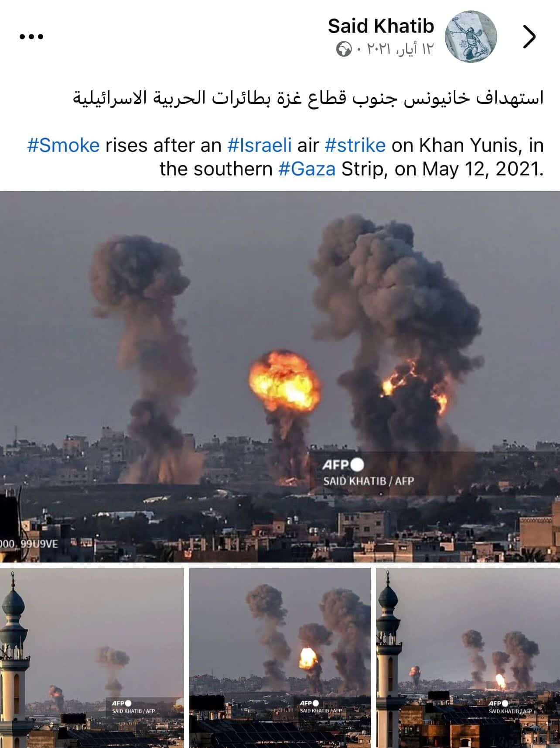Tap the #strike hashtag

pyautogui.click(x=355, y=145)
